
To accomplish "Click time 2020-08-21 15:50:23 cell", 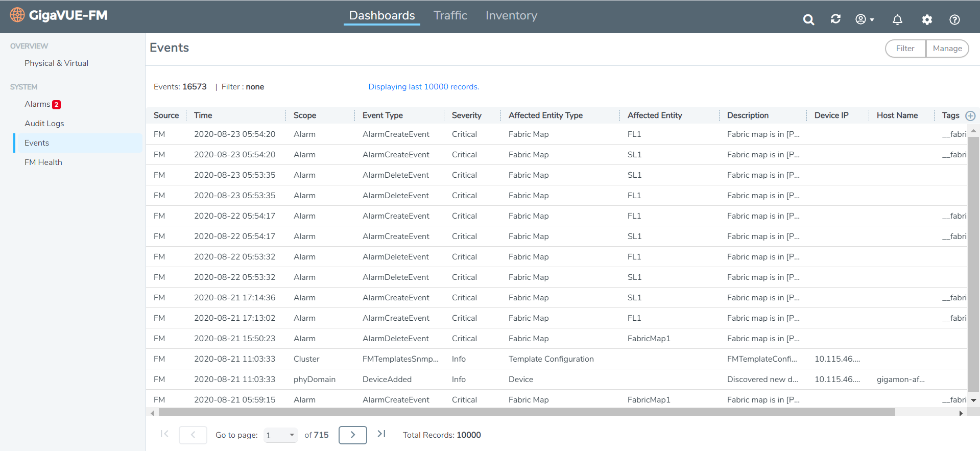I will (234, 339).
